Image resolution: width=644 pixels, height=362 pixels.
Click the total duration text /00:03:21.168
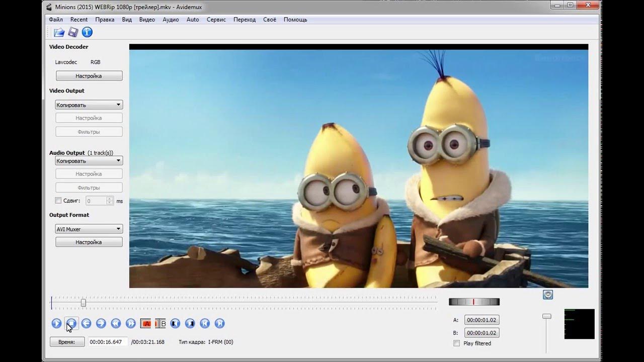tap(148, 342)
